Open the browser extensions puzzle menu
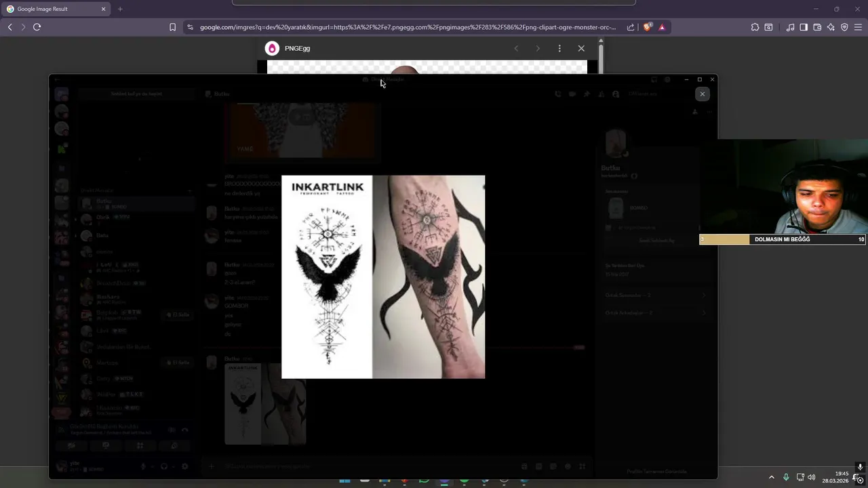 (x=755, y=27)
